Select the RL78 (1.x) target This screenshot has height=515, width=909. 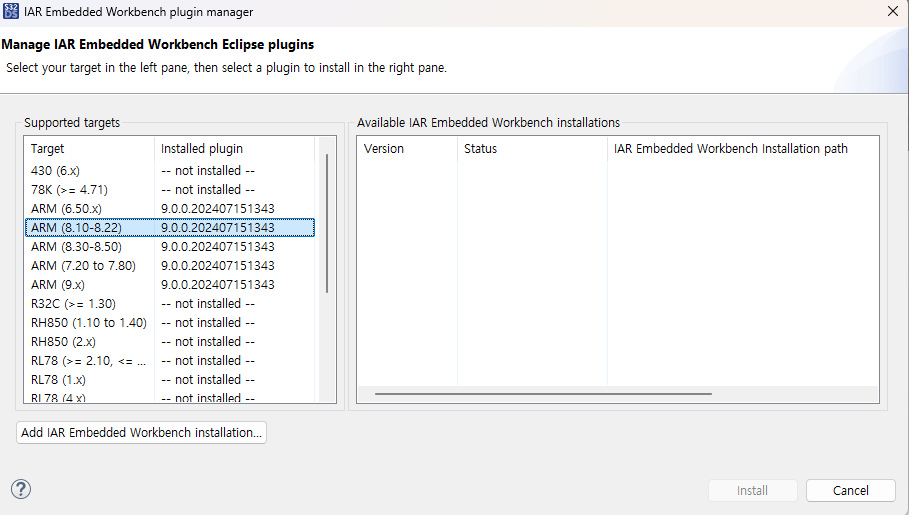pos(170,380)
